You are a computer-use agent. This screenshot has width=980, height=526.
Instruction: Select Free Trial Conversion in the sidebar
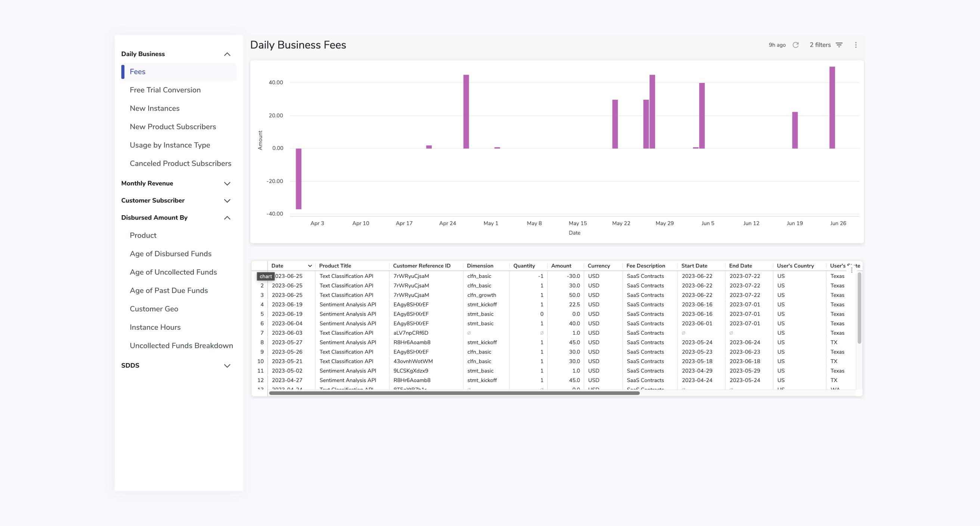pos(165,90)
